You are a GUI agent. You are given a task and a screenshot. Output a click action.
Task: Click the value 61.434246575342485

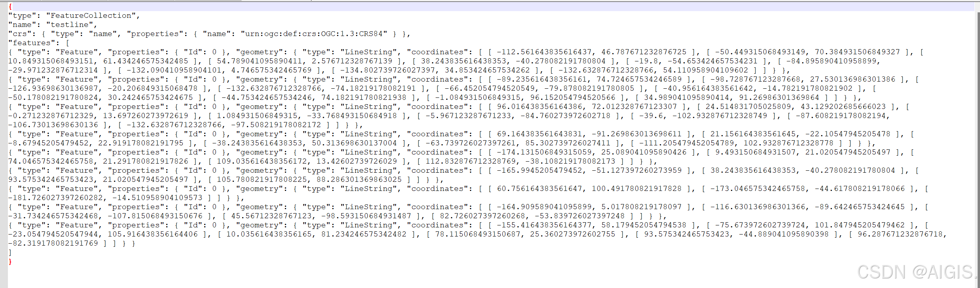point(146,61)
